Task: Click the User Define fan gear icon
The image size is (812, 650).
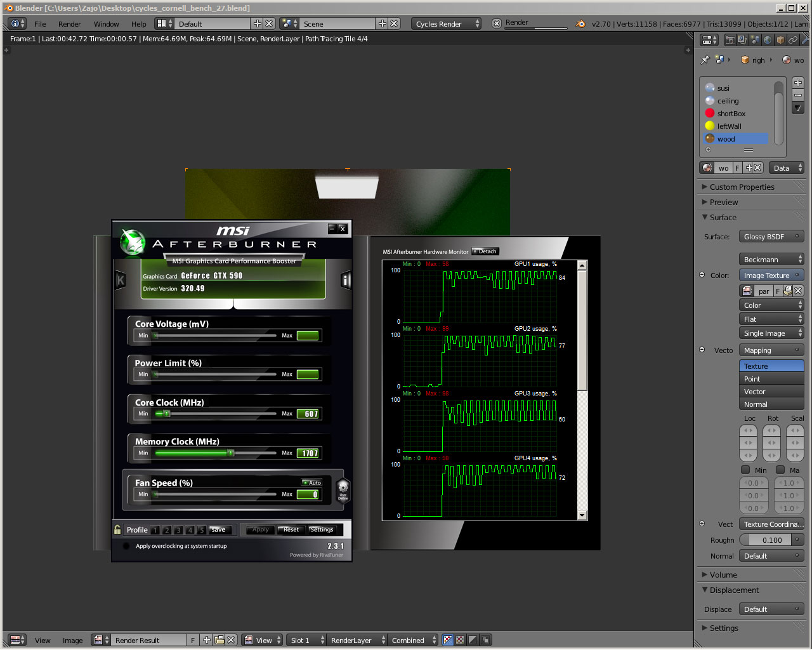Action: click(343, 490)
